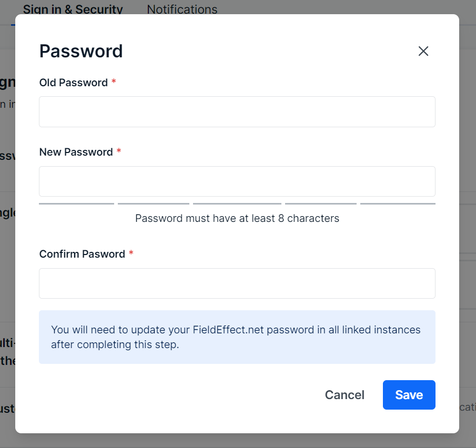Click the New Password field label

tap(76, 152)
